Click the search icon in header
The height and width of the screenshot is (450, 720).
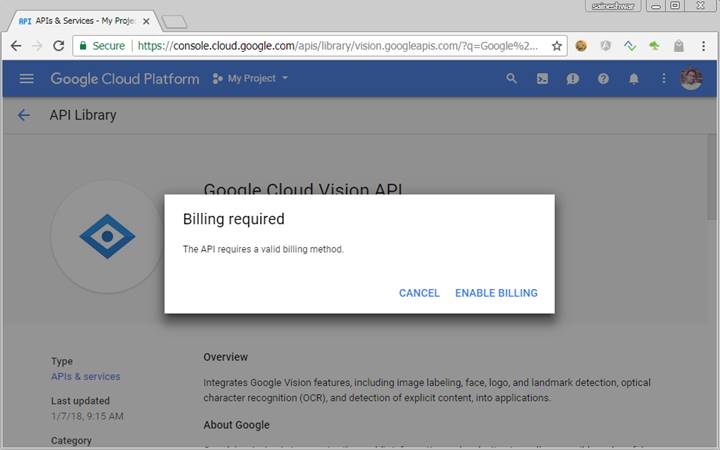click(512, 78)
